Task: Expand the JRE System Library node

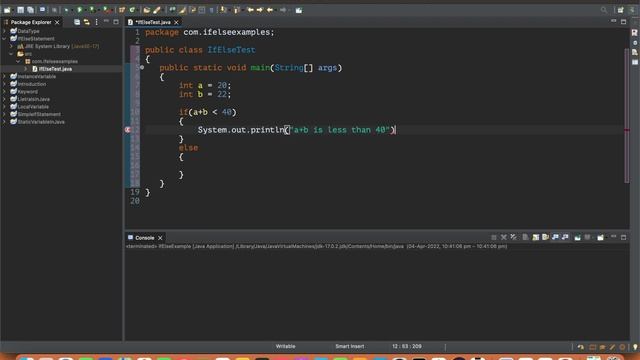Action: point(11,46)
